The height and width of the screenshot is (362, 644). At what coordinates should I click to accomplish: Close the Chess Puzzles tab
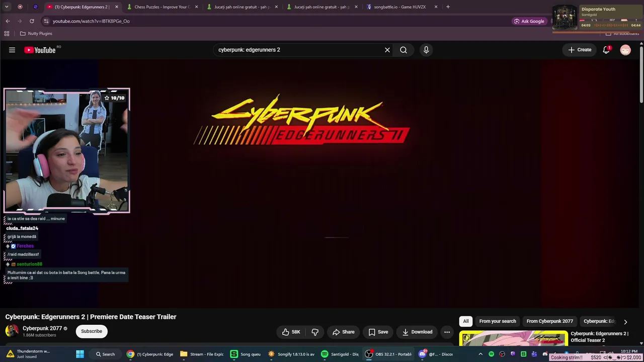pyautogui.click(x=196, y=7)
